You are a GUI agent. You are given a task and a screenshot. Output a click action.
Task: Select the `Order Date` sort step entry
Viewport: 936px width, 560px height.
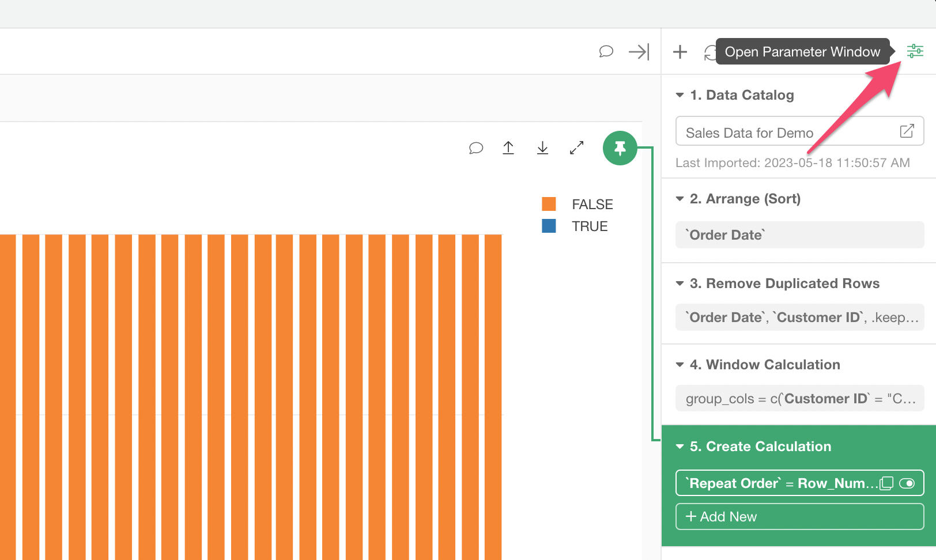[x=799, y=235]
